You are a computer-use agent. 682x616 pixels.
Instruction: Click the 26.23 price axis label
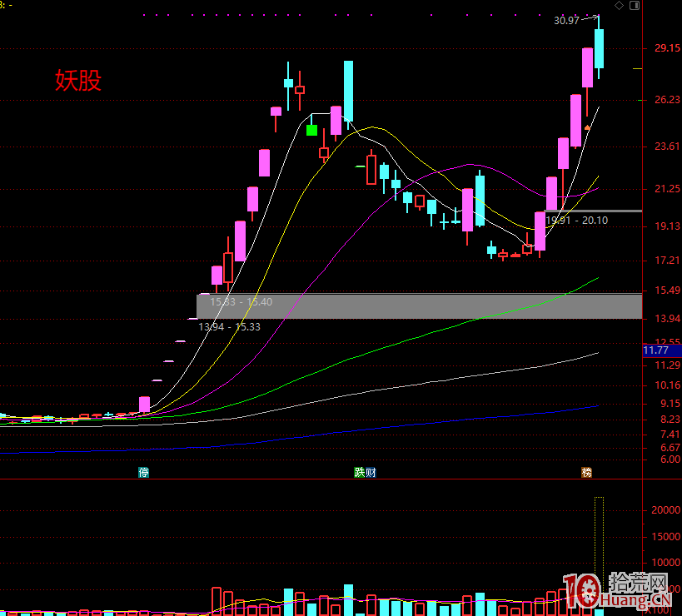tap(667, 100)
